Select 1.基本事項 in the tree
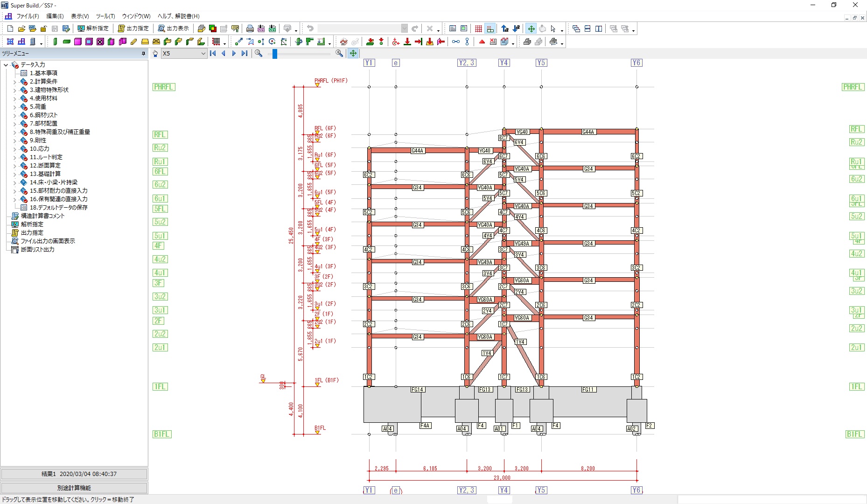Viewport: 867px width, 504px height. pyautogui.click(x=43, y=73)
